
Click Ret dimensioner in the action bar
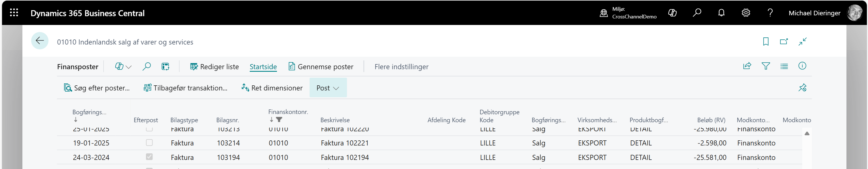point(272,88)
